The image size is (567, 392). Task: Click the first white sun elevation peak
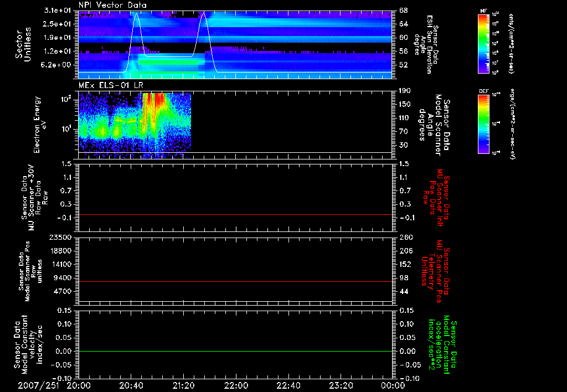click(x=136, y=14)
